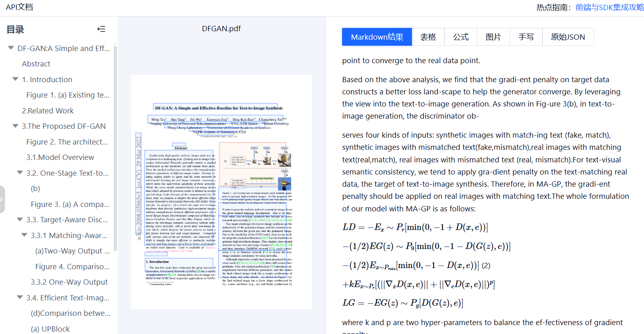Click the outline panel scrollbar
Screen dimensions: 644x334
[115, 148]
